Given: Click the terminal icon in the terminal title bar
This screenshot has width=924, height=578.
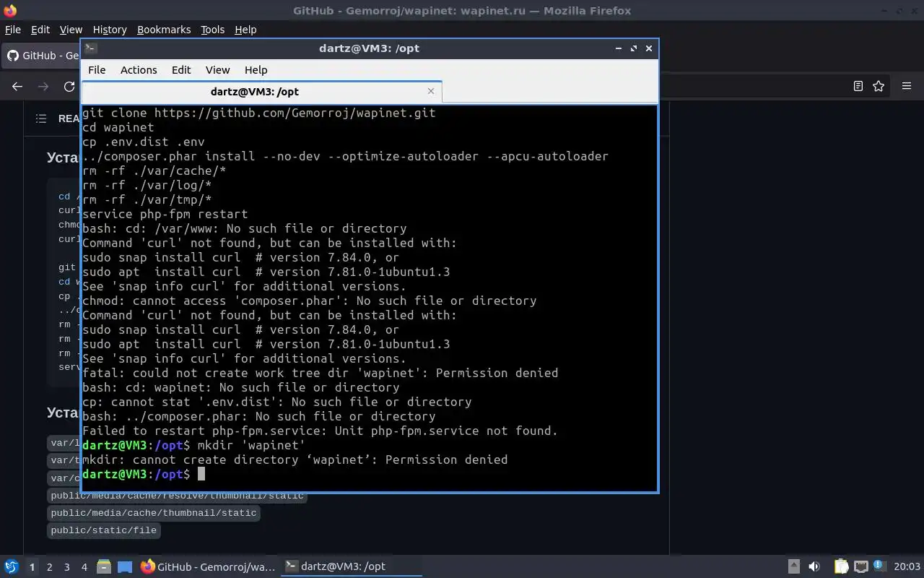Looking at the screenshot, I should pos(90,48).
